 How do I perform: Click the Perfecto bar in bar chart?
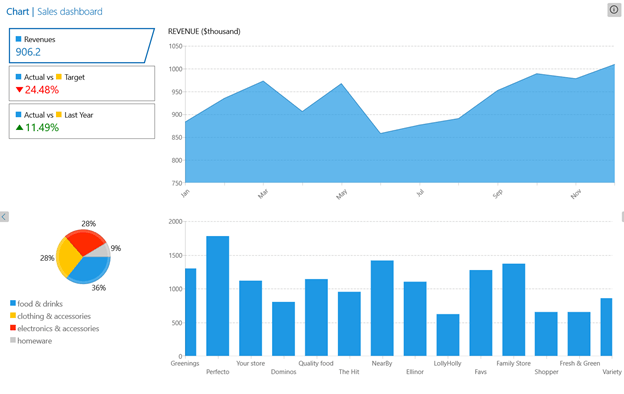click(218, 296)
